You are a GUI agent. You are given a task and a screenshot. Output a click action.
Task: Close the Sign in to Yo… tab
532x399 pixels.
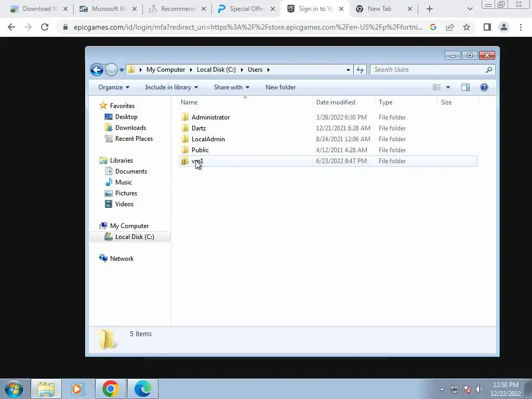click(x=341, y=9)
